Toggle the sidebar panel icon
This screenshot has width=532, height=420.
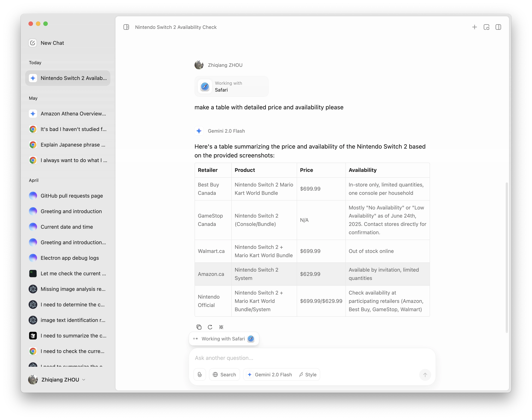[126, 27]
